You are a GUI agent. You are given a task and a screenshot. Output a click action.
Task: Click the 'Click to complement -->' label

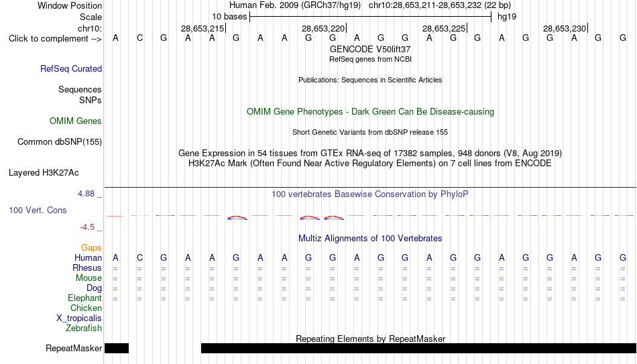(x=55, y=39)
